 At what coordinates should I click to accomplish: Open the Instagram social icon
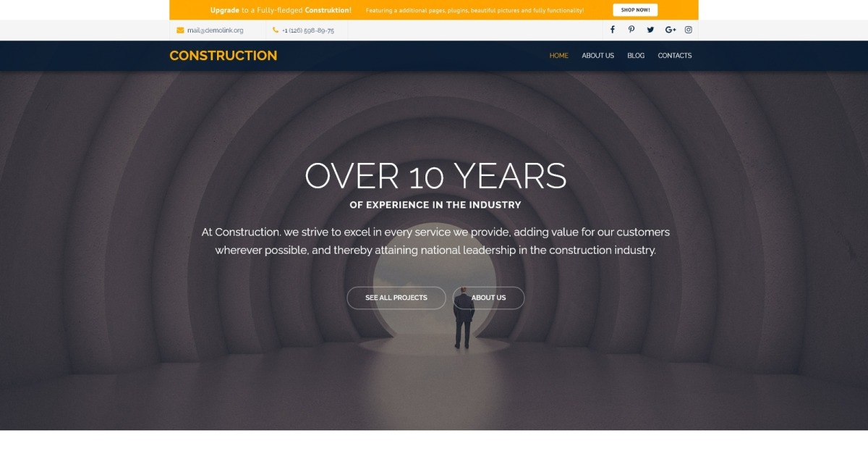pyautogui.click(x=689, y=30)
